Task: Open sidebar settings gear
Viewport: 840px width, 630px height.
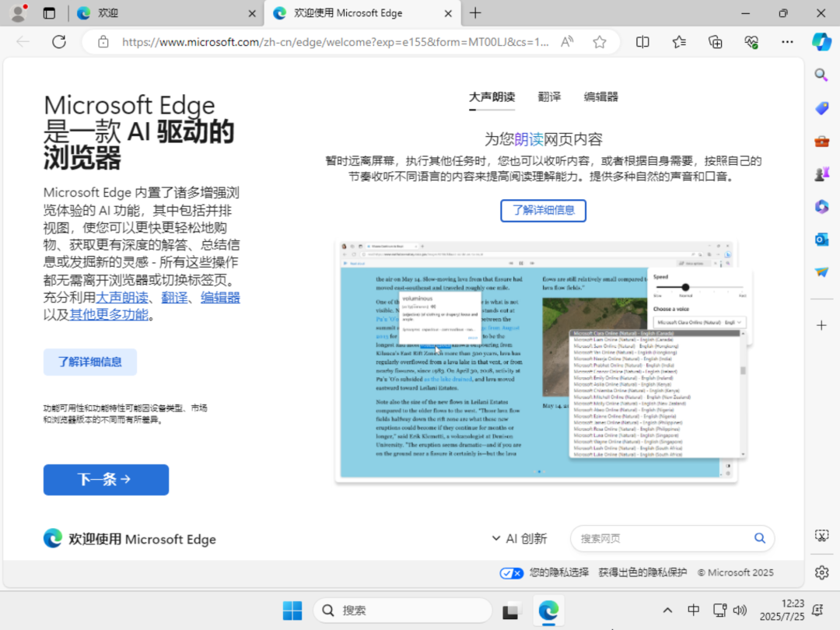Action: click(x=821, y=572)
